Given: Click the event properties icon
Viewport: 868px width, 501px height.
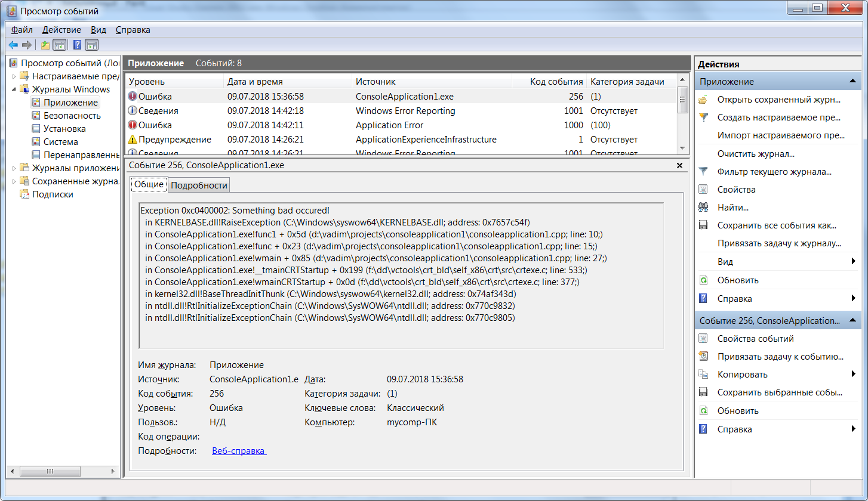Looking at the screenshot, I should click(704, 339).
